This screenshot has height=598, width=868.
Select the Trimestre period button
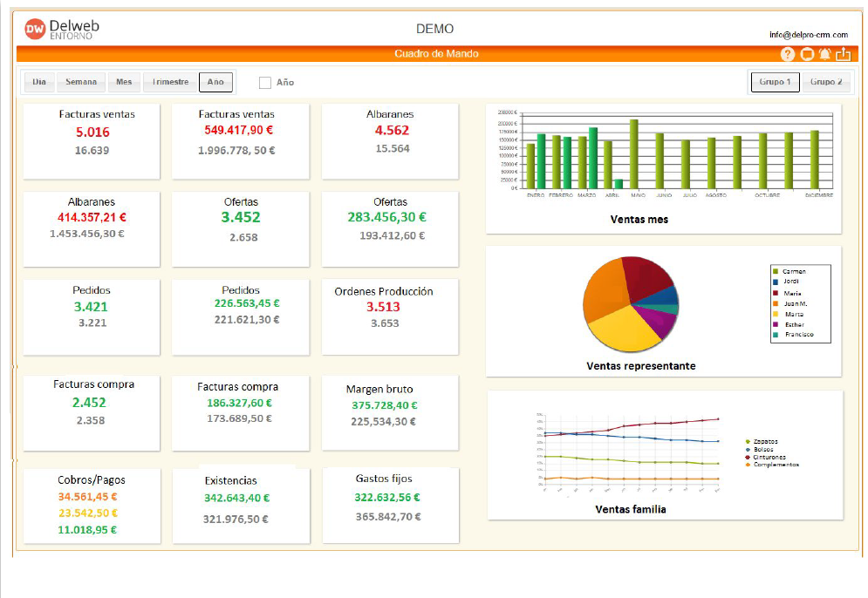pyautogui.click(x=170, y=82)
